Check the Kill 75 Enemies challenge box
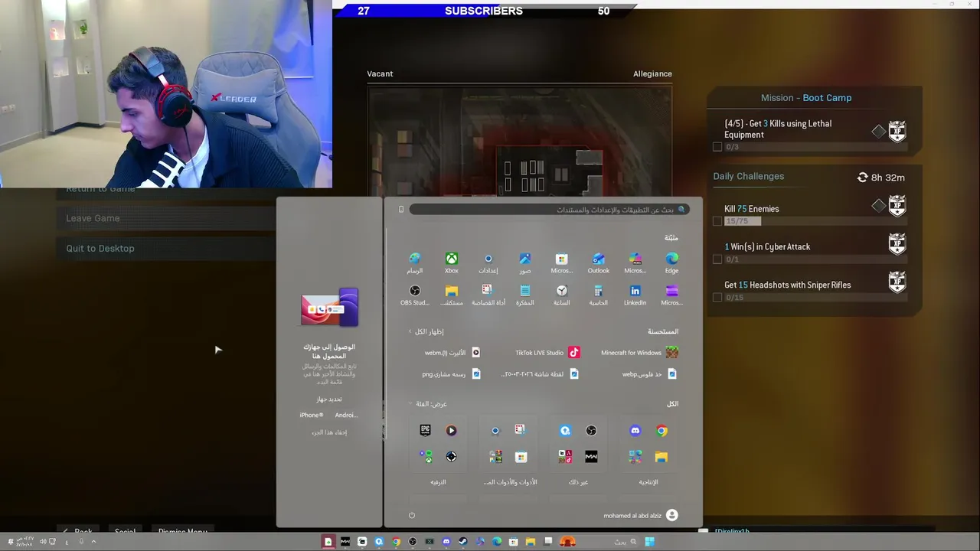This screenshot has width=980, height=551. point(717,221)
